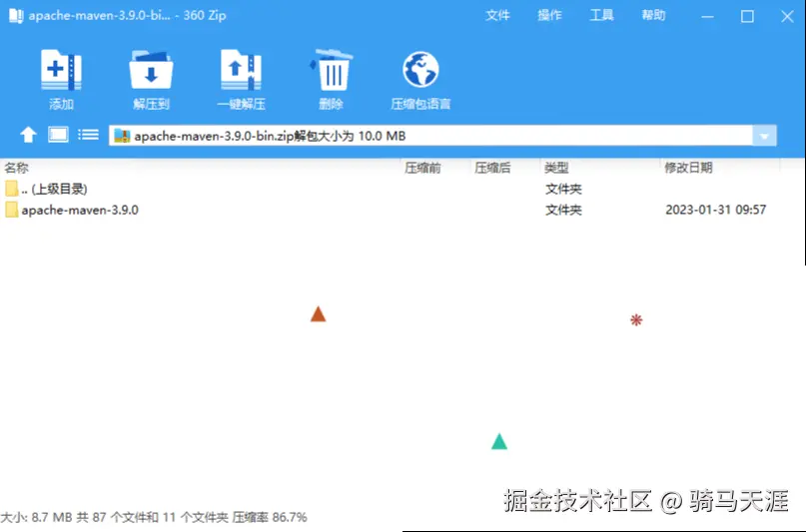Switch to list view mode
The width and height of the screenshot is (806, 532).
[x=89, y=135]
